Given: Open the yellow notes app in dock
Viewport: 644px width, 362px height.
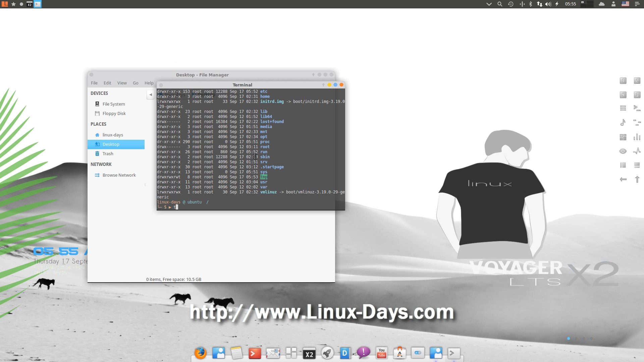Looking at the screenshot, I should [x=236, y=353].
